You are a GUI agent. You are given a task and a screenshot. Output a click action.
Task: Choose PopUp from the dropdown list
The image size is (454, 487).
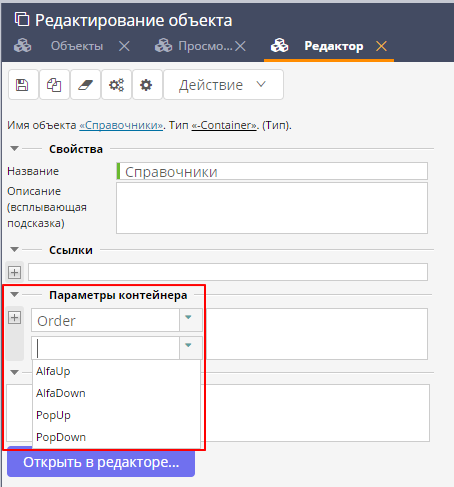[116, 415]
